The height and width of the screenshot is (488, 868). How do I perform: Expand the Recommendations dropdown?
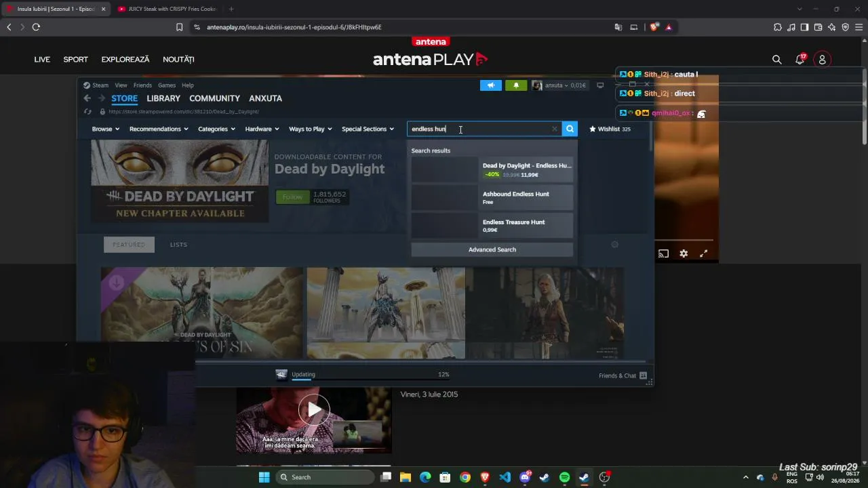[x=159, y=129]
